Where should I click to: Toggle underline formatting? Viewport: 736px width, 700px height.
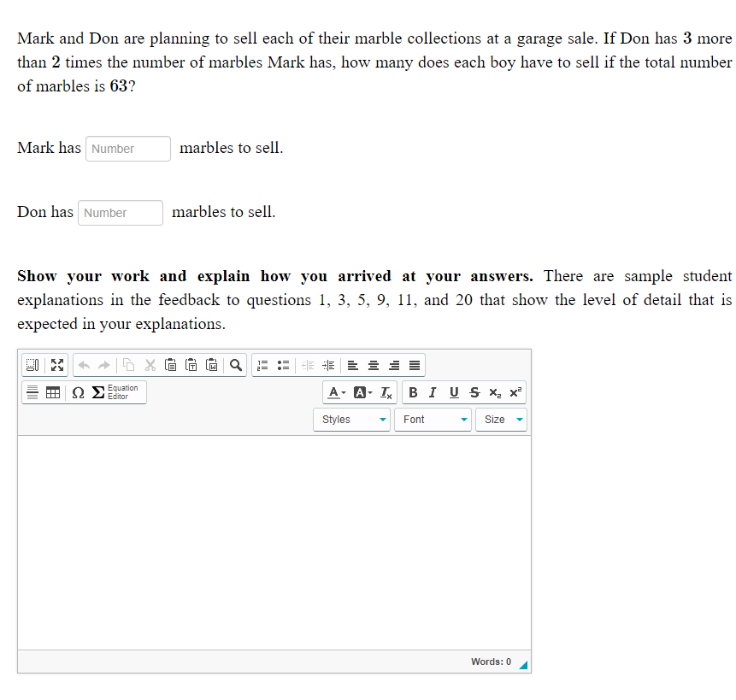[x=454, y=392]
